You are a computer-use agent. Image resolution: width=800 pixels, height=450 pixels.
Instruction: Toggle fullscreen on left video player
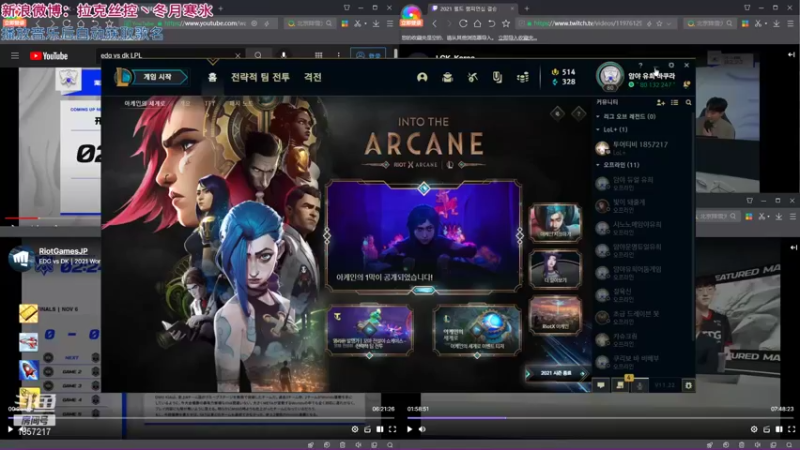pos(392,429)
